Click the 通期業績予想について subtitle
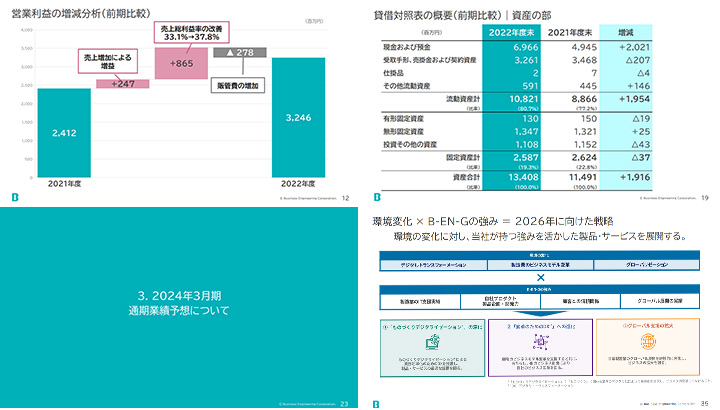720x410 pixels. [179, 311]
